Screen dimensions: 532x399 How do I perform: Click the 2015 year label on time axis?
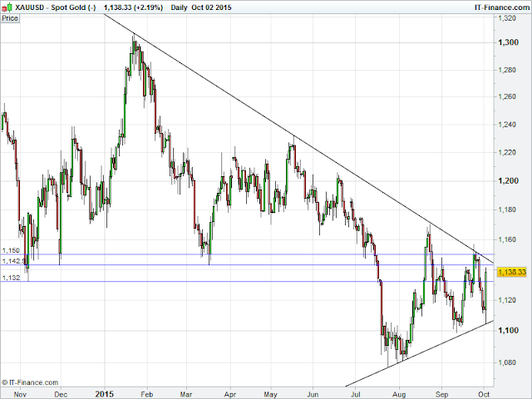tap(105, 394)
